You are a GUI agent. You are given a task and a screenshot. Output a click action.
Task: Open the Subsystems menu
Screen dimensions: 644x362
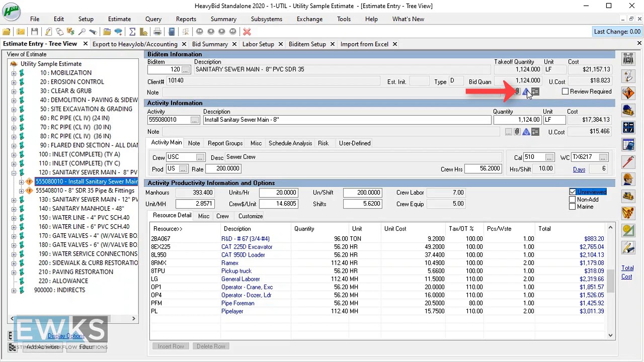[x=266, y=19]
